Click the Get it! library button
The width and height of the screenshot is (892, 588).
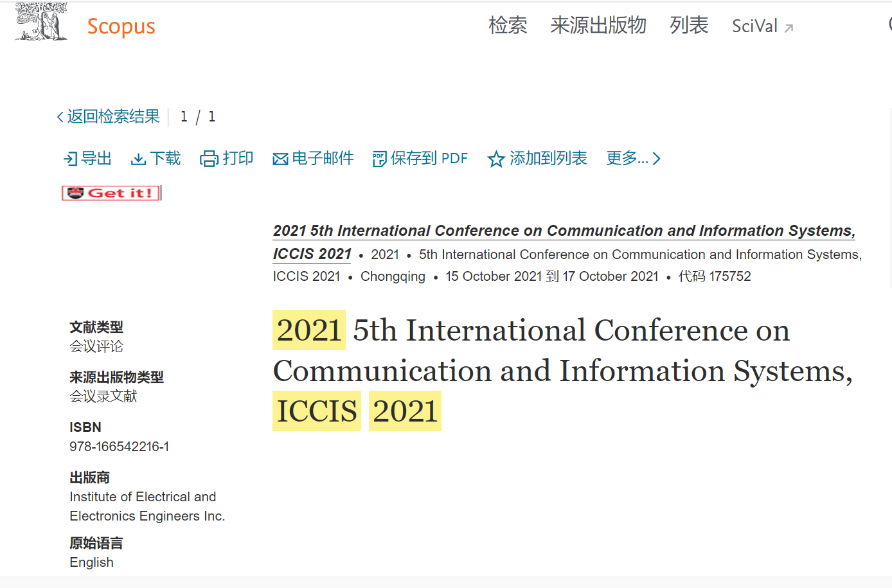111,193
